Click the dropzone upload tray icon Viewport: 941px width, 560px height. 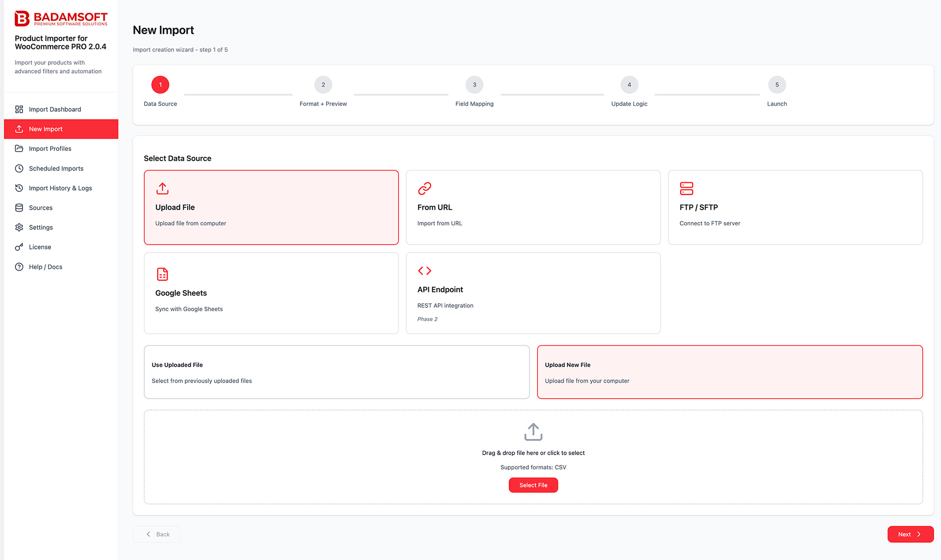533,432
